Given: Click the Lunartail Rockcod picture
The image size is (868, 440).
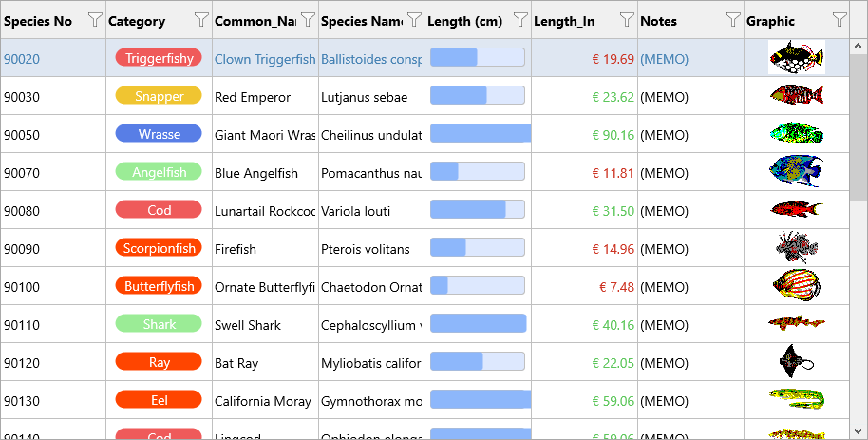Looking at the screenshot, I should [x=797, y=209].
